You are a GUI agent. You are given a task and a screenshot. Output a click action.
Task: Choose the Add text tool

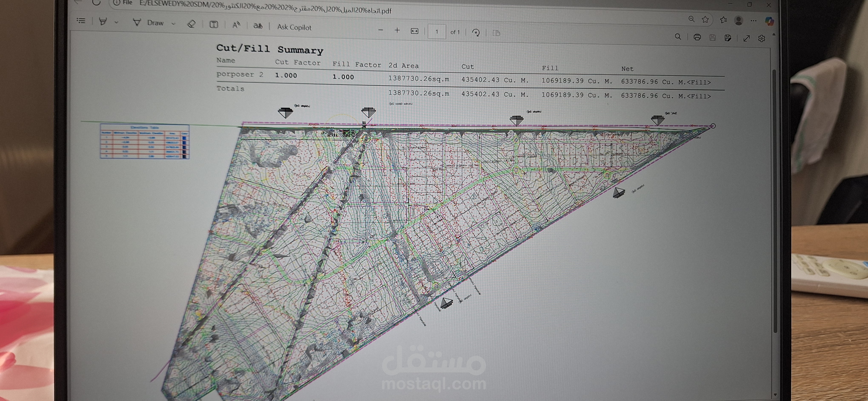pyautogui.click(x=214, y=25)
